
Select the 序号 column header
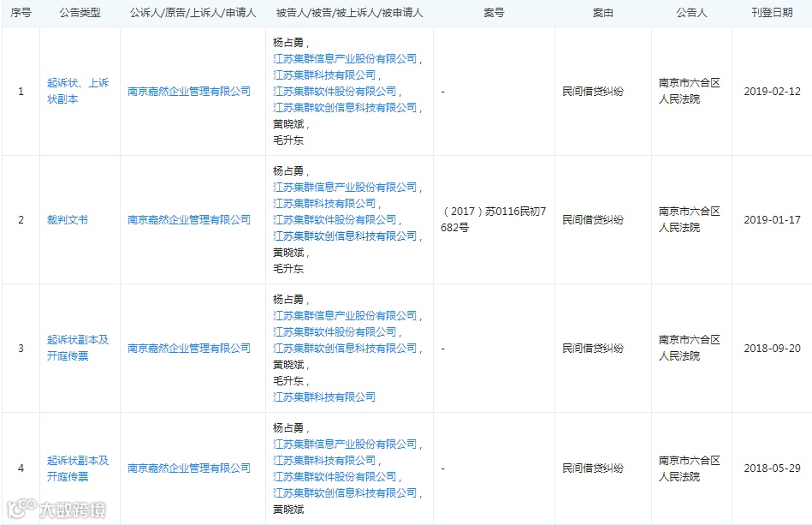click(21, 13)
